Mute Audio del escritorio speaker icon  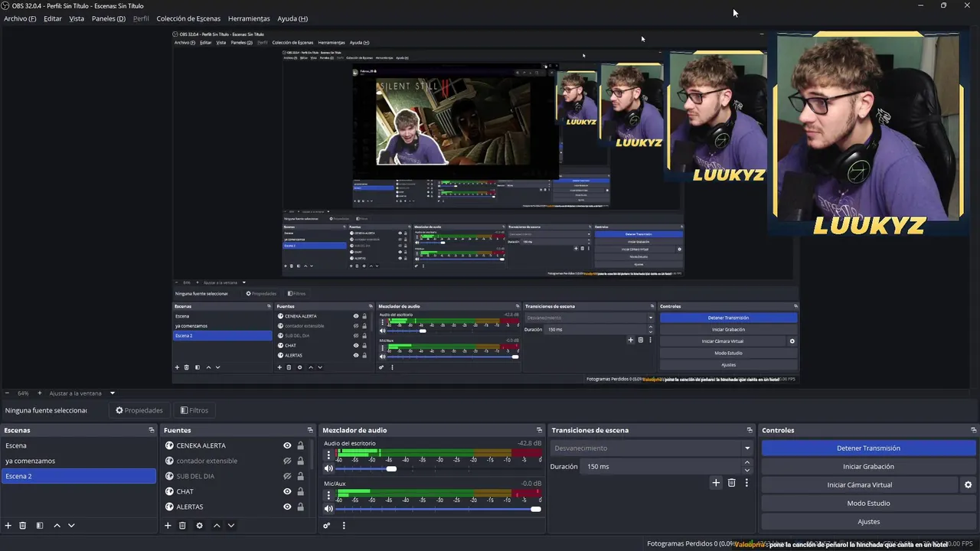328,468
